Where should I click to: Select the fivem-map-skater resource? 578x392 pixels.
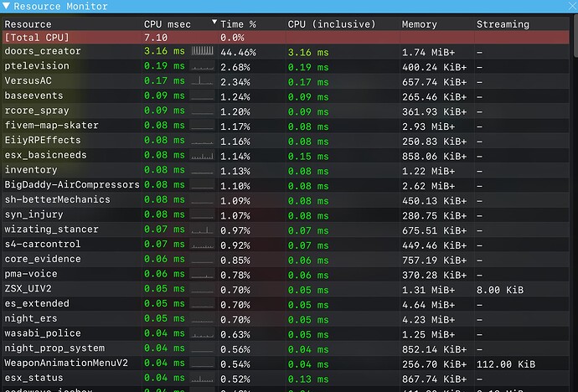pos(51,126)
